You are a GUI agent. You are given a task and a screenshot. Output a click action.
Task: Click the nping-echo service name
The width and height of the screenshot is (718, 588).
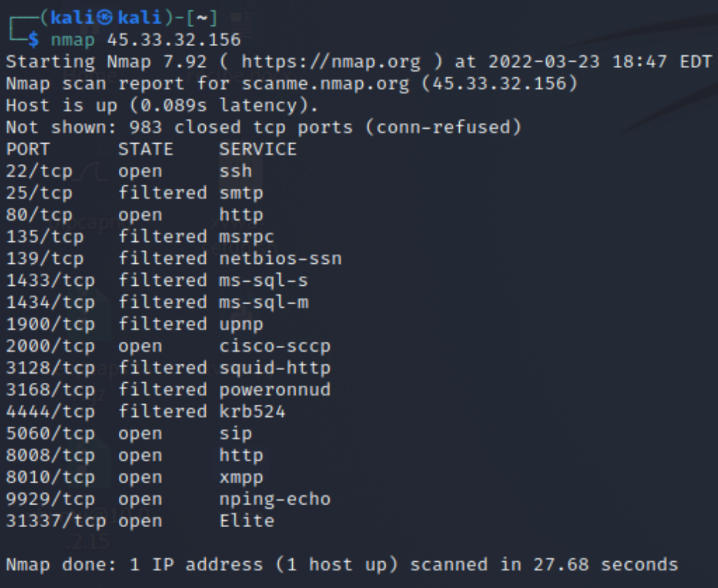pos(274,500)
